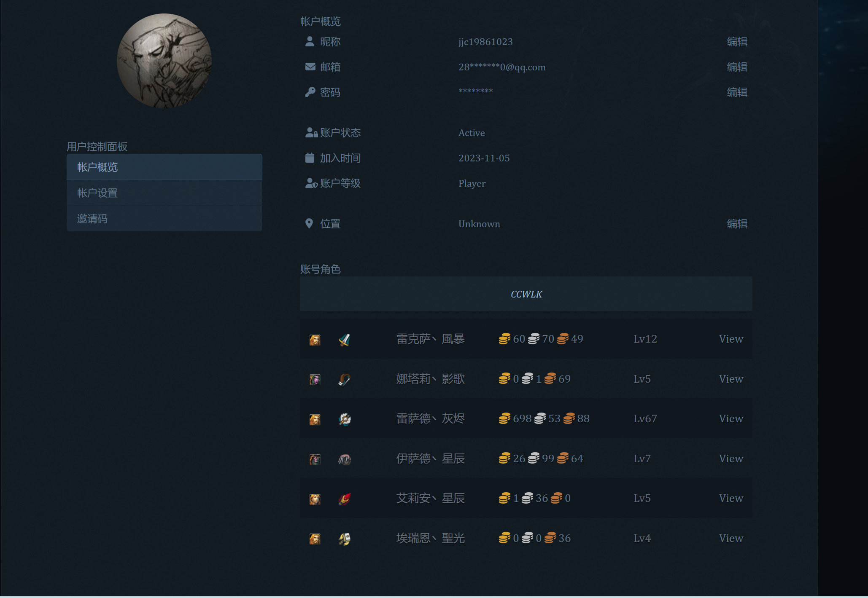Click the warrior sword class icon for 雷克萨、風暴
Viewport: 868px width, 598px height.
pos(344,339)
